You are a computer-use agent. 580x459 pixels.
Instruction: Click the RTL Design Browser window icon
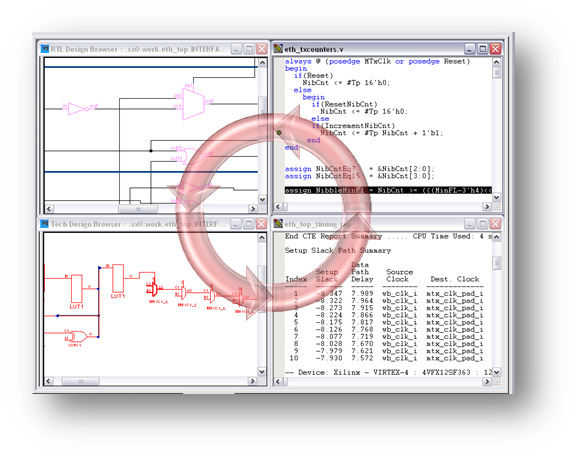[45, 49]
